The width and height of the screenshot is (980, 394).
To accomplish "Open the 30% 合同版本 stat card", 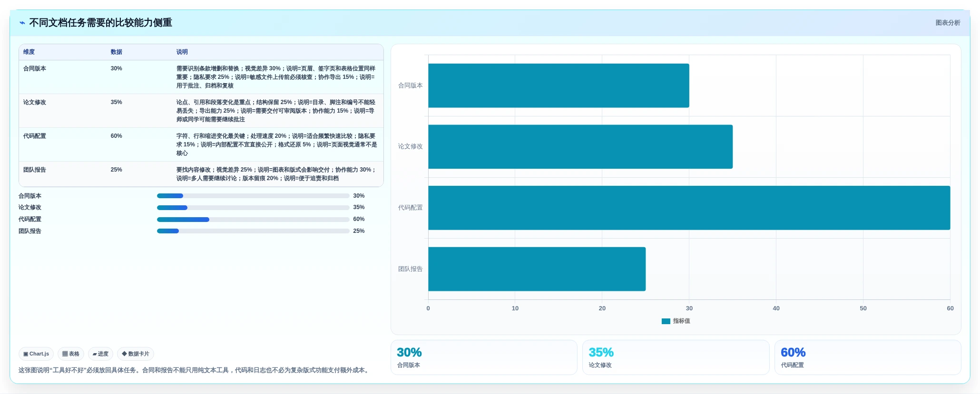I will point(484,357).
